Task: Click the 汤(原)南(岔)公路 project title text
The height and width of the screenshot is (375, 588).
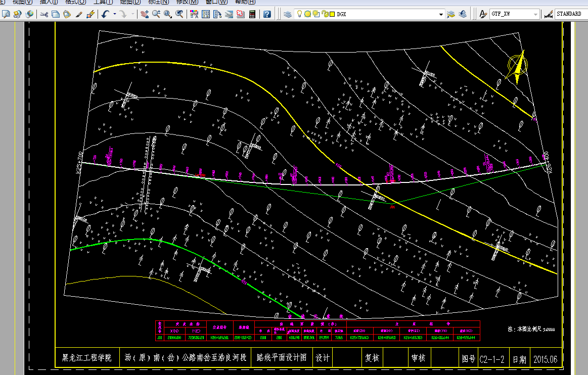Action: tap(186, 357)
